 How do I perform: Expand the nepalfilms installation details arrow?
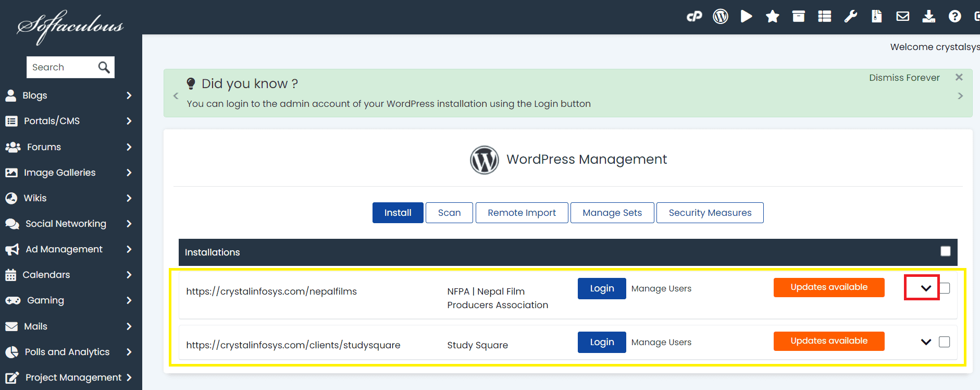point(926,288)
